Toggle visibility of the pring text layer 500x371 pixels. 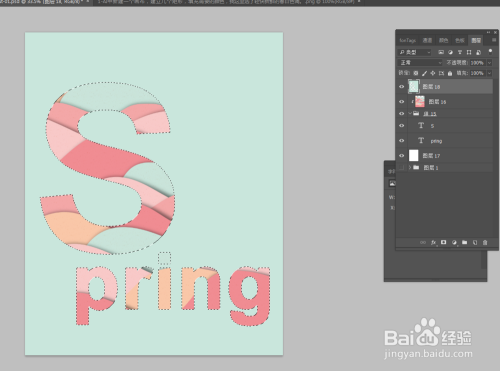coord(402,141)
